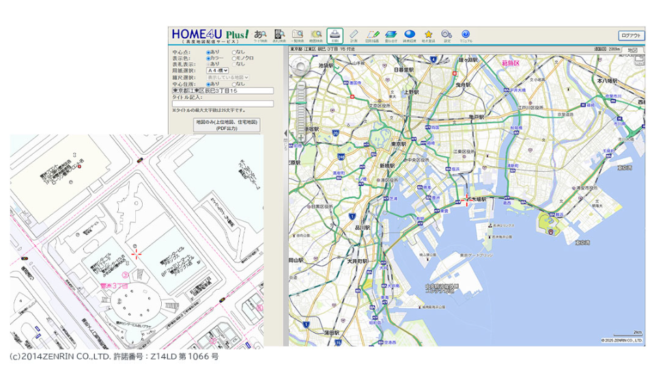Click the red crosshair marker on the overview map
Image resolution: width=650 pixels, height=386 pixels.
point(467,200)
